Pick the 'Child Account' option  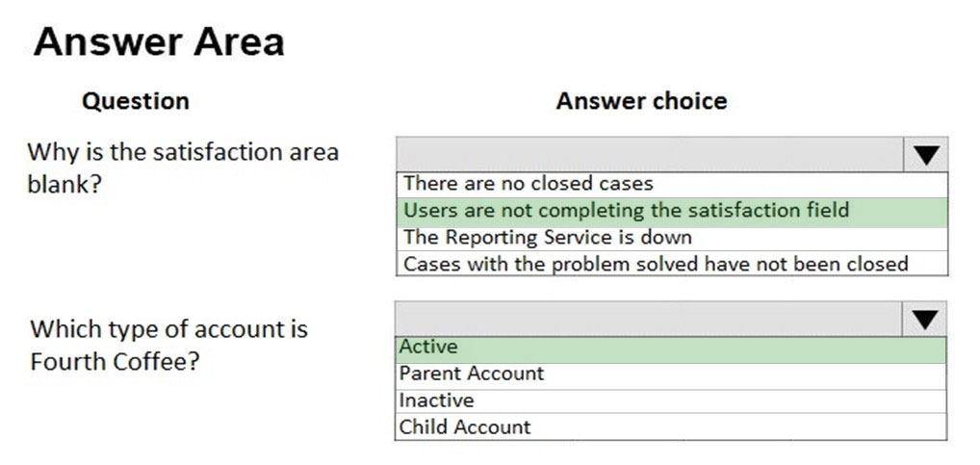coord(671,426)
